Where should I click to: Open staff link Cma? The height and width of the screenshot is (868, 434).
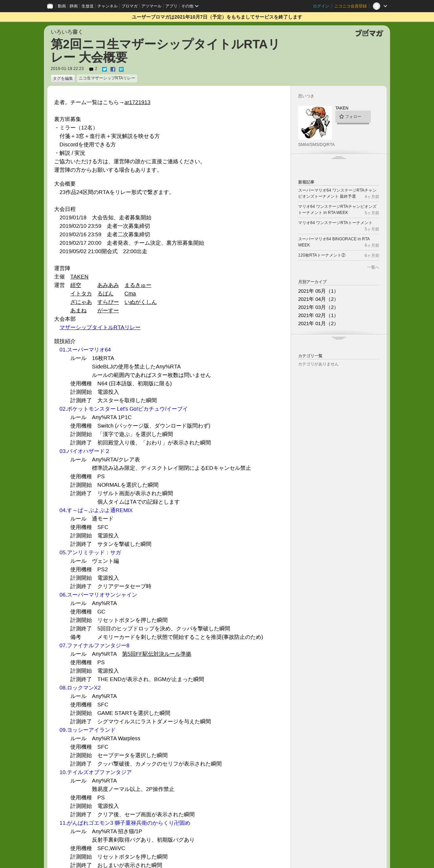coord(130,294)
